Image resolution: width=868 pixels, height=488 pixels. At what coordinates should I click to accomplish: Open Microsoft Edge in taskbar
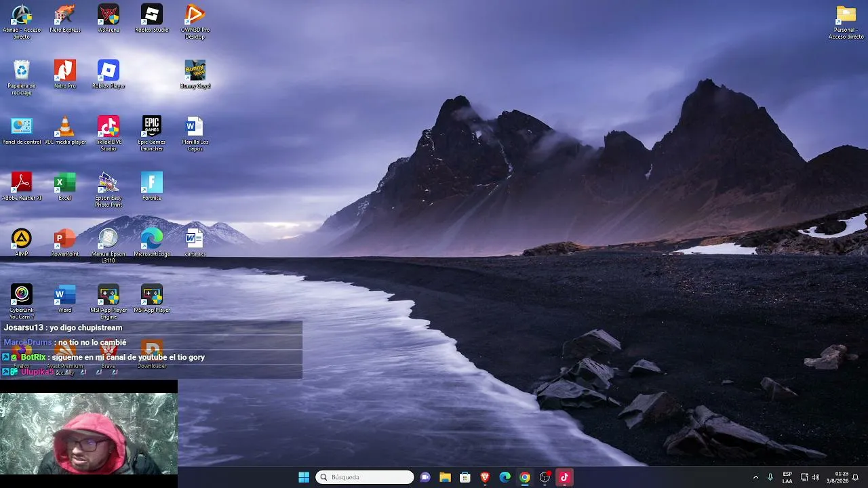pos(505,477)
